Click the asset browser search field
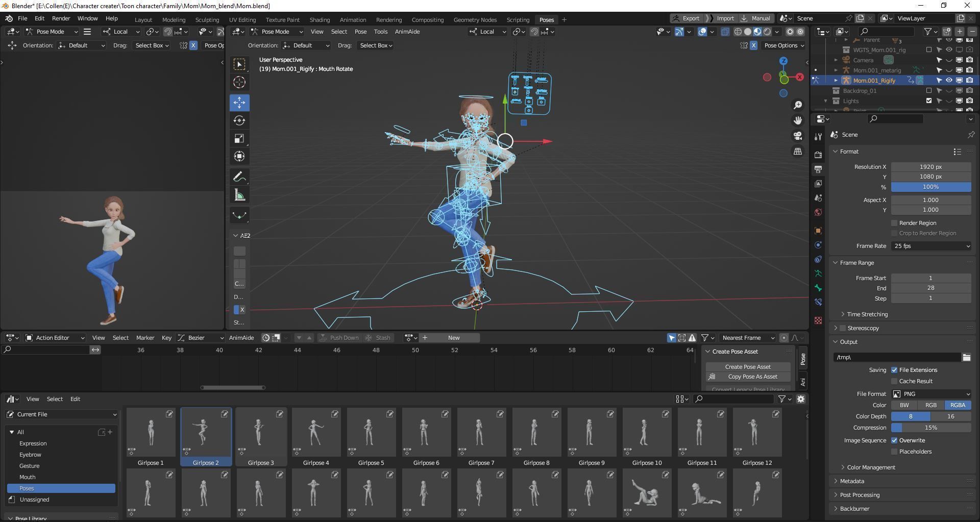Screen dimensions: 980x522 (x=733, y=399)
